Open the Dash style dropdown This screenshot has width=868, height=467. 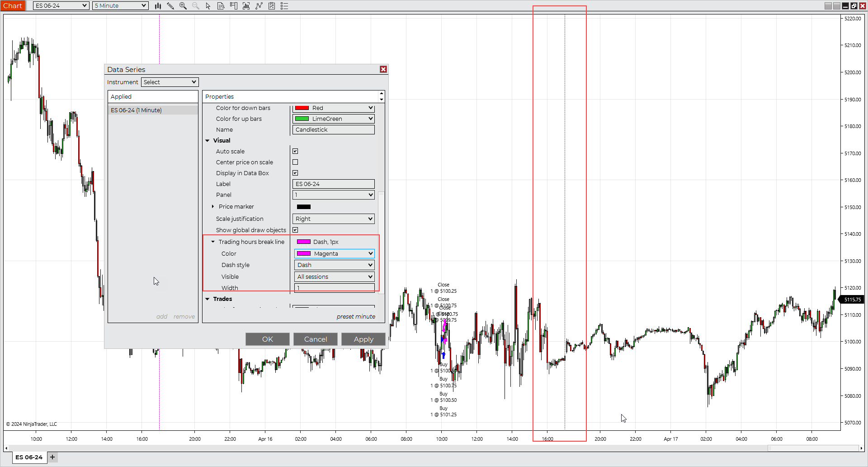click(x=335, y=265)
